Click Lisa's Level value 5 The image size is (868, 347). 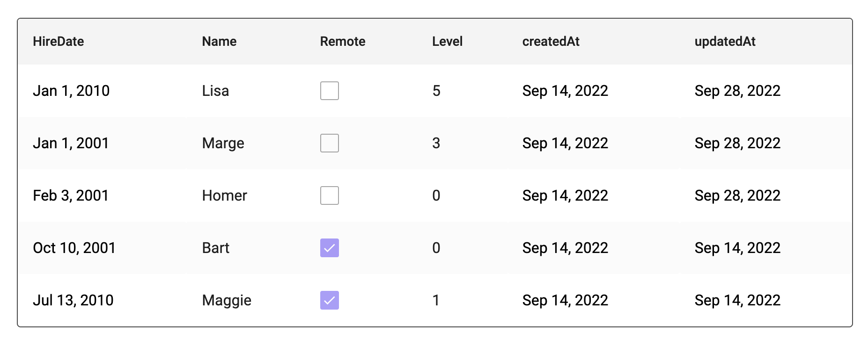tap(436, 91)
